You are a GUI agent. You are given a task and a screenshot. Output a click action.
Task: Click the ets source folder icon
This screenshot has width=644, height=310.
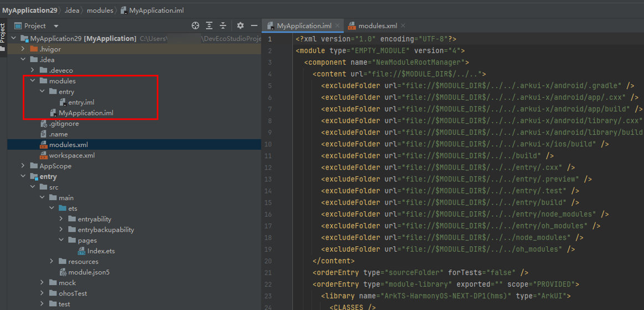coord(62,209)
